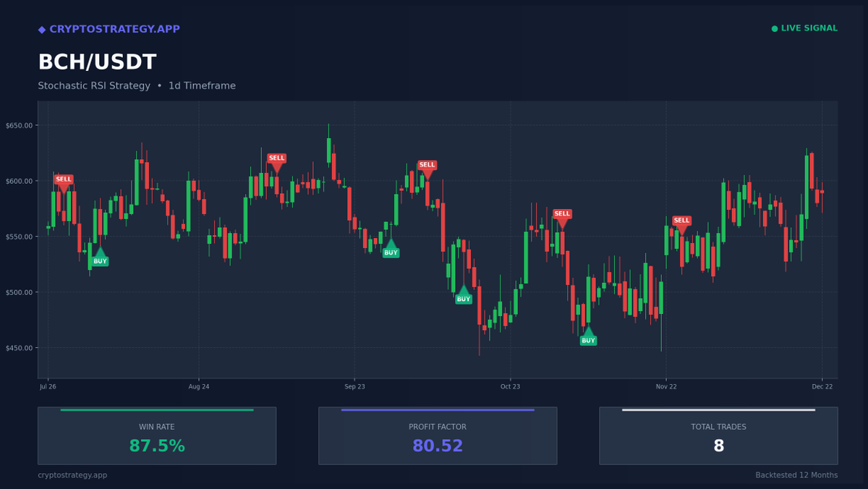
Task: Click the SELL marker above the late-August peak
Action: click(277, 159)
